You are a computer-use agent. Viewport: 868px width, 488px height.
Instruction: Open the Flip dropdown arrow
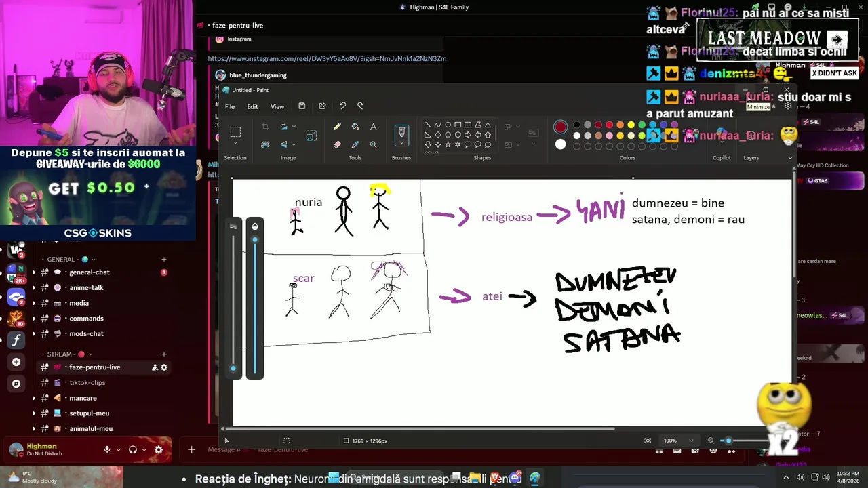[x=294, y=144]
